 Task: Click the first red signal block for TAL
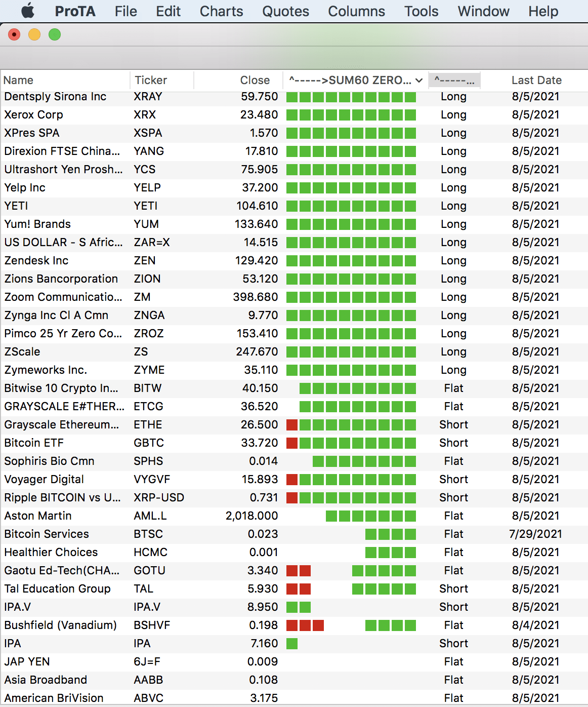pos(292,588)
